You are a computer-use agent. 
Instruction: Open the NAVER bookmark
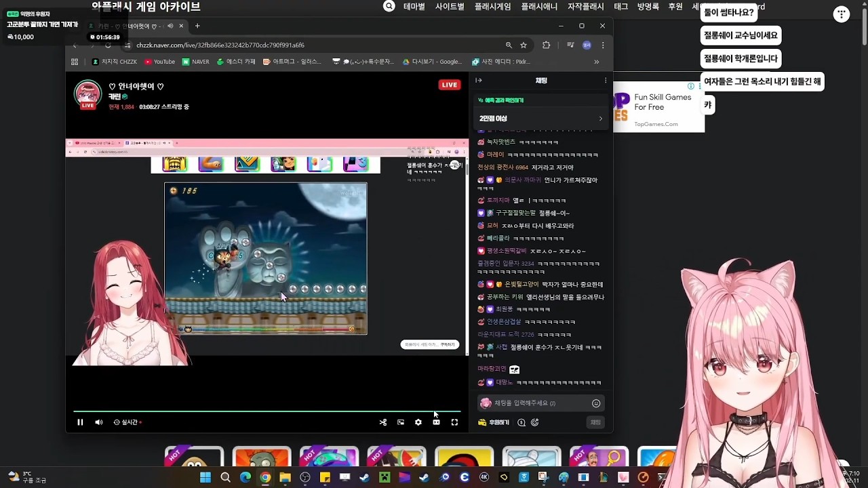click(x=196, y=62)
